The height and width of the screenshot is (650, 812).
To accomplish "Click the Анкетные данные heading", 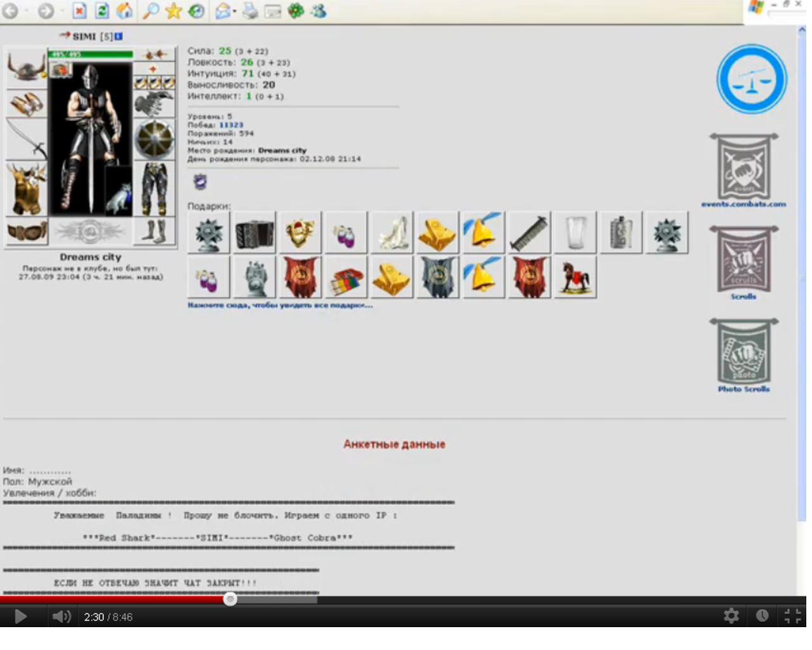I will click(394, 444).
